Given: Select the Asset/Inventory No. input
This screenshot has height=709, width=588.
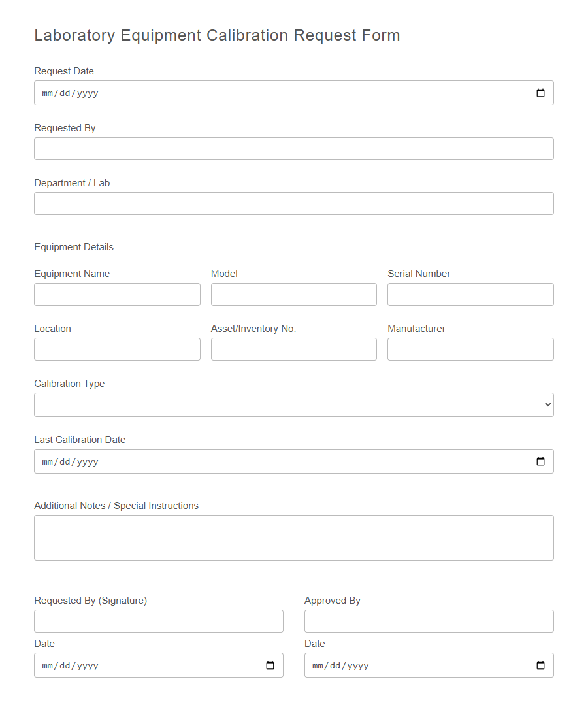Looking at the screenshot, I should click(x=293, y=349).
